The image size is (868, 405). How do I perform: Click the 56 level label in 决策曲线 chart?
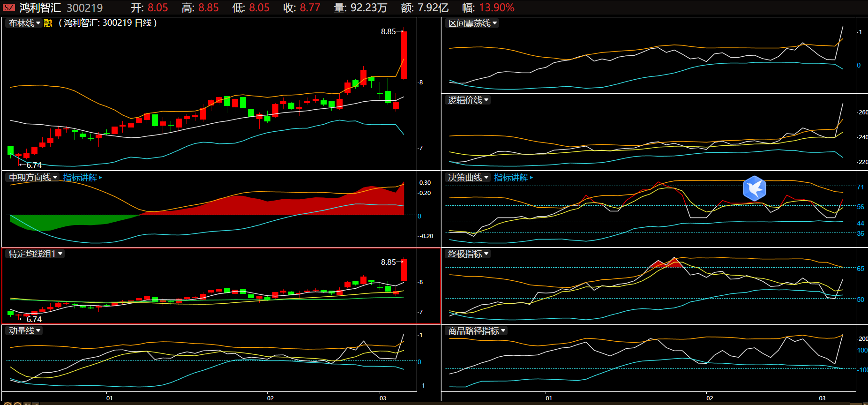[x=861, y=207]
